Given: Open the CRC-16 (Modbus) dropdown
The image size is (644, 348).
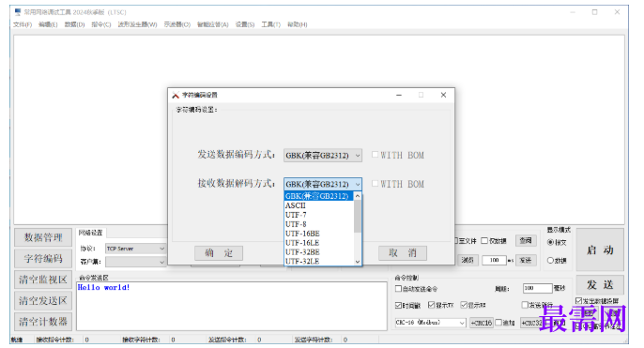Looking at the screenshot, I should point(430,323).
